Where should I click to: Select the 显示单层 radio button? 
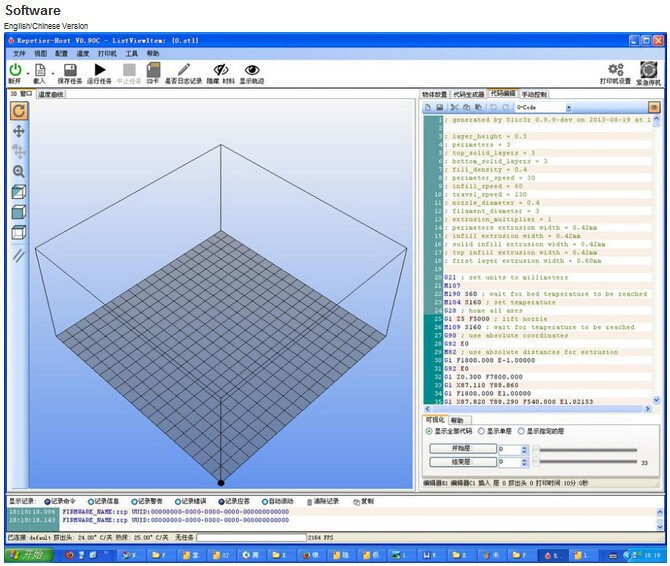(482, 432)
